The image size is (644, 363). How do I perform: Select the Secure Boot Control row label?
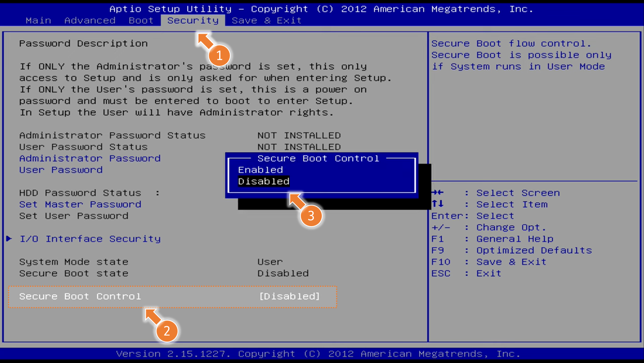(80, 296)
